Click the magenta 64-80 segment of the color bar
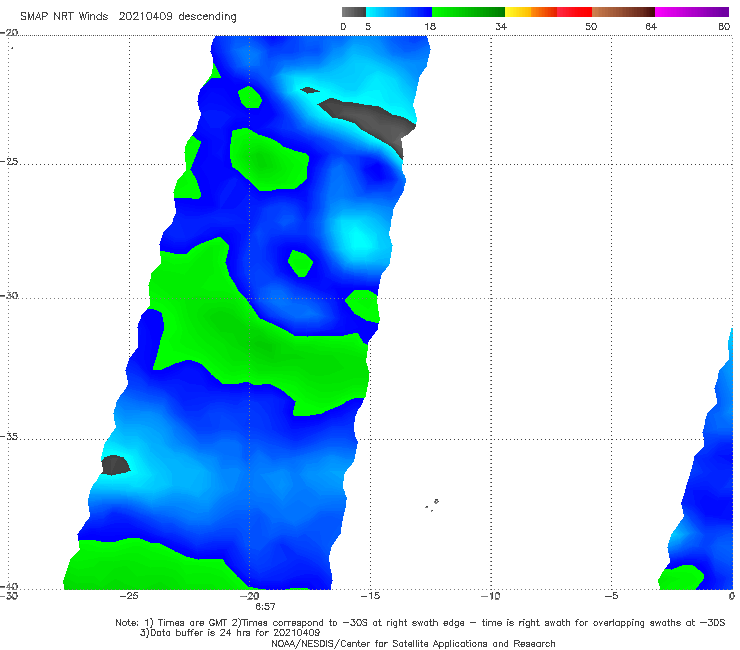Screen dimensions: 740x650 pos(692,12)
